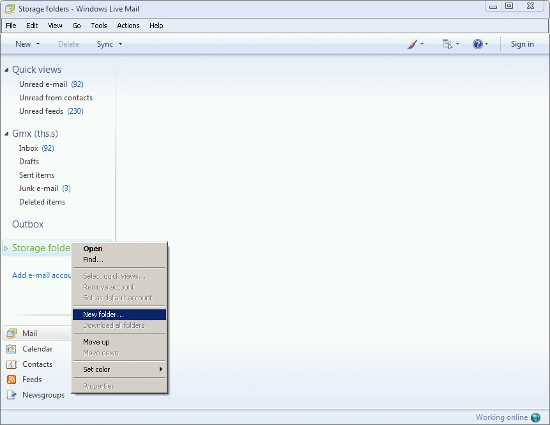Expand the Set color submenu arrow

(161, 369)
